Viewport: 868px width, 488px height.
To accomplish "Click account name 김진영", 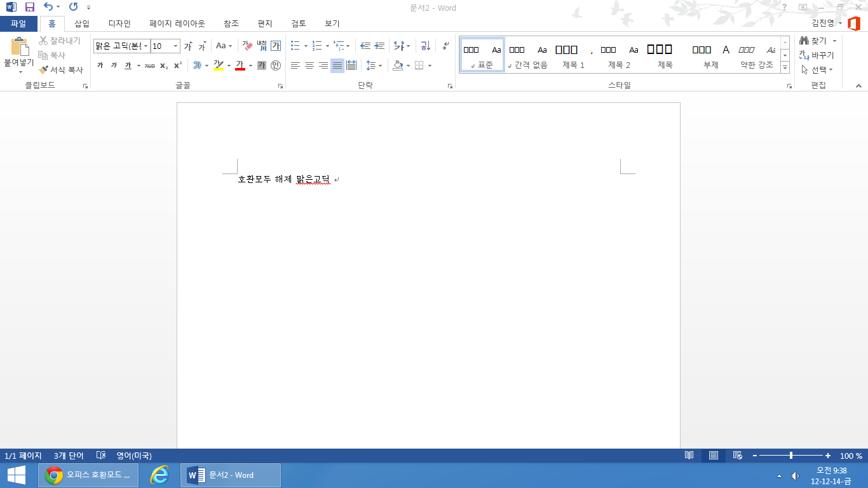I will [x=823, y=24].
